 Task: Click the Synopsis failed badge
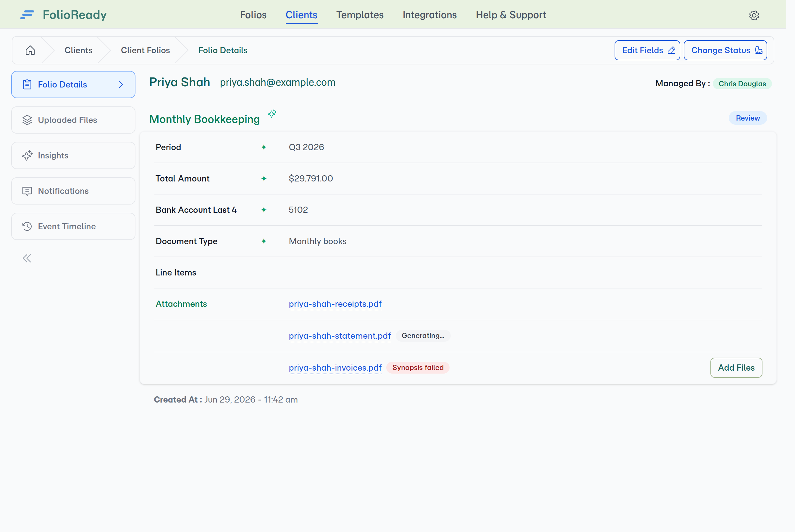pos(418,368)
